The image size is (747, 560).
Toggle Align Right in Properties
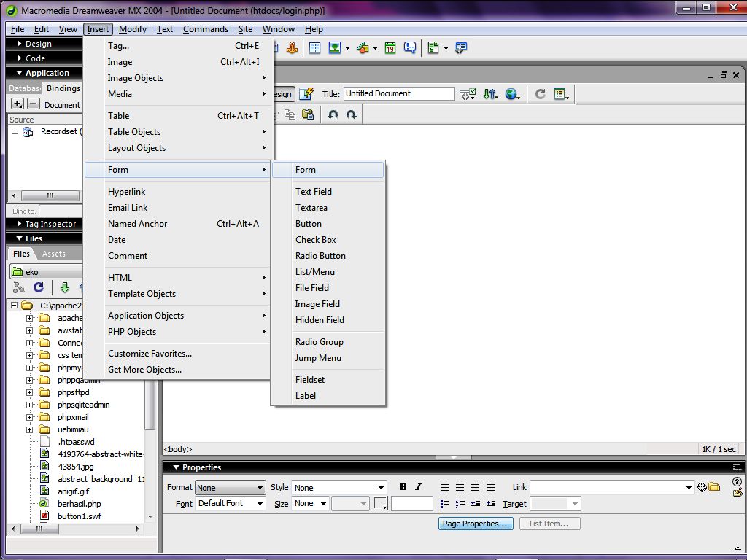point(475,486)
